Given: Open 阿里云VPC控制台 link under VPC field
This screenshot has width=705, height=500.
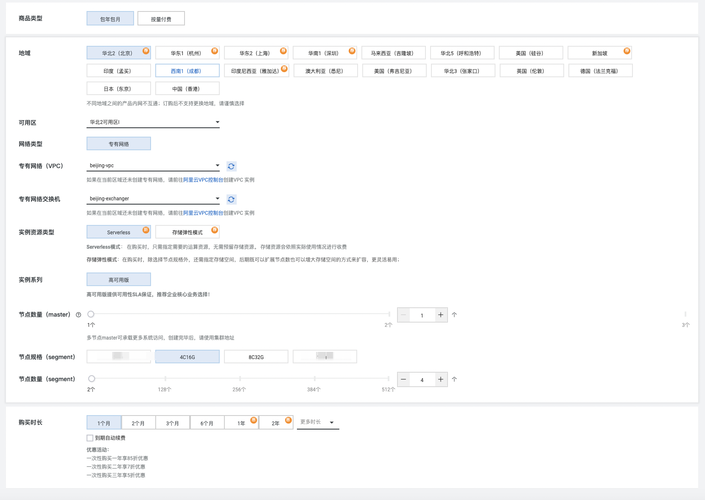Looking at the screenshot, I should [x=203, y=180].
